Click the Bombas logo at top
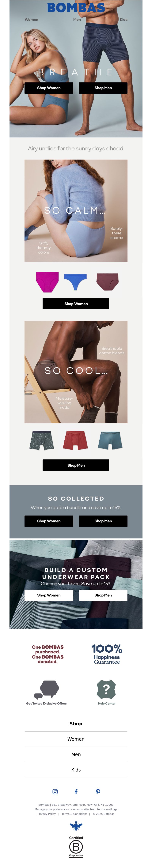The width and height of the screenshot is (152, 868). click(76, 7)
